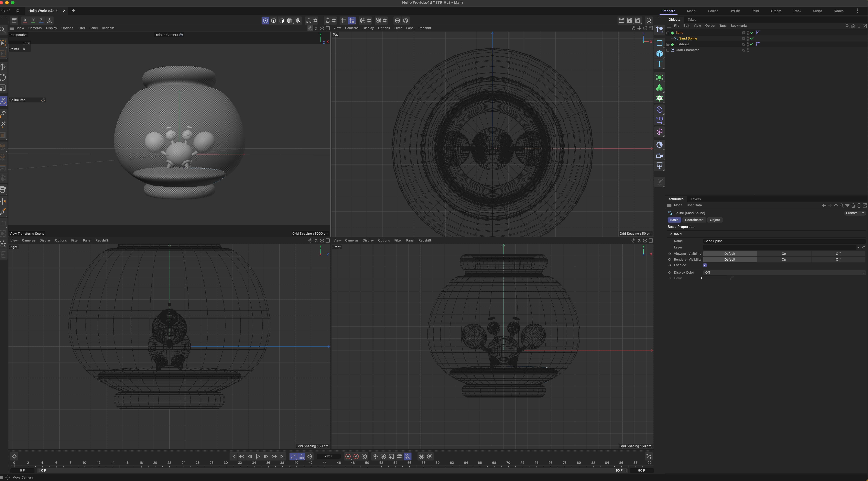Expand the Crab Character object tree
Viewport: 868px width, 481px height.
coord(668,50)
